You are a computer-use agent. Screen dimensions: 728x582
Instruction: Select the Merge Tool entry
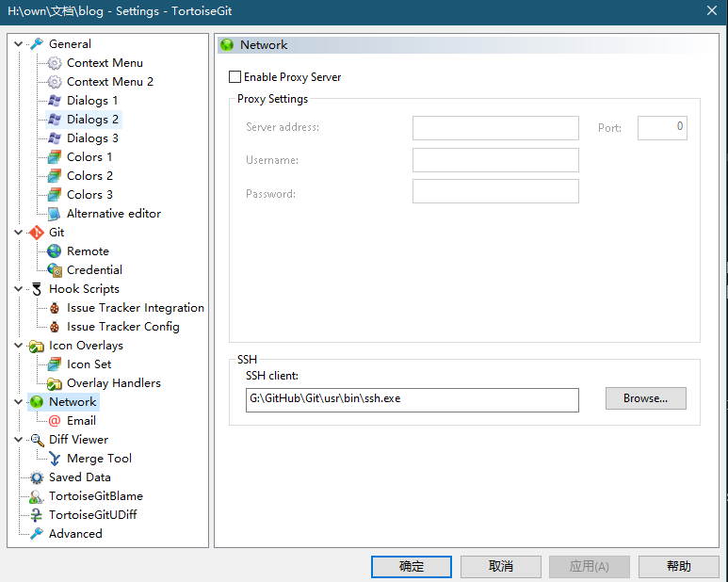pos(99,459)
